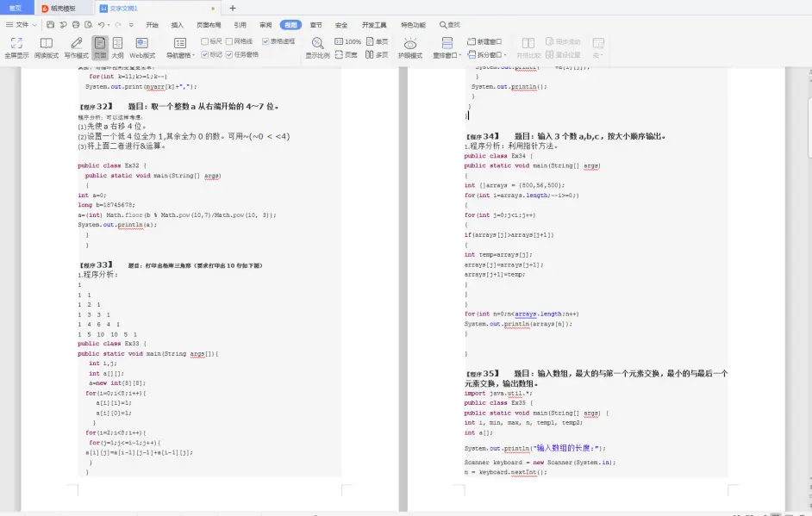Open the 导航窗格 navigation pane dropdown
Image resolution: width=812 pixels, height=516 pixels.
tap(180, 47)
